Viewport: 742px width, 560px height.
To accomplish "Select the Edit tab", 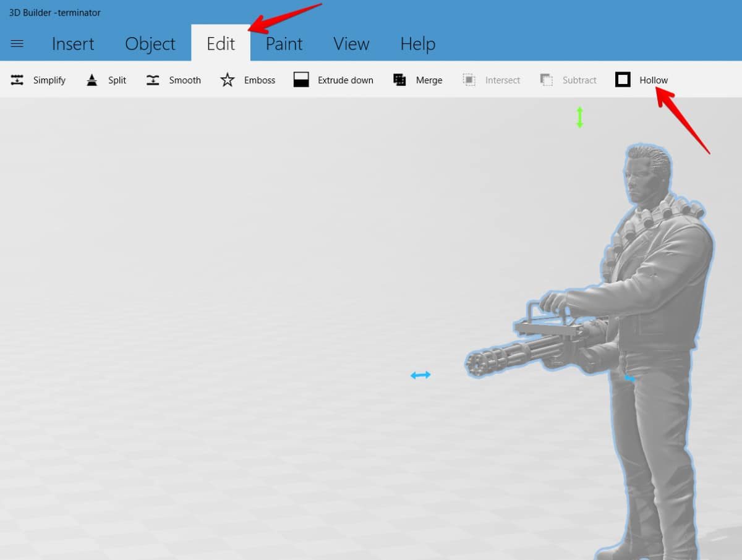I will pyautogui.click(x=221, y=43).
